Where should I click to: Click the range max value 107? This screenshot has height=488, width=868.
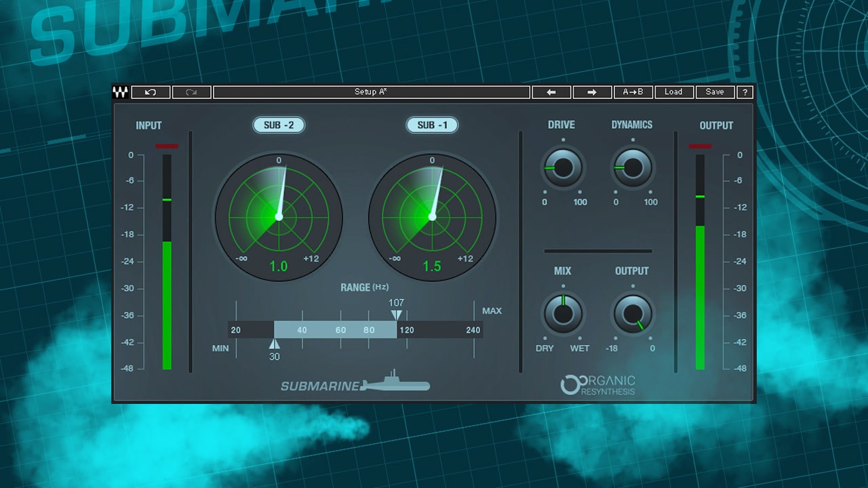[397, 302]
